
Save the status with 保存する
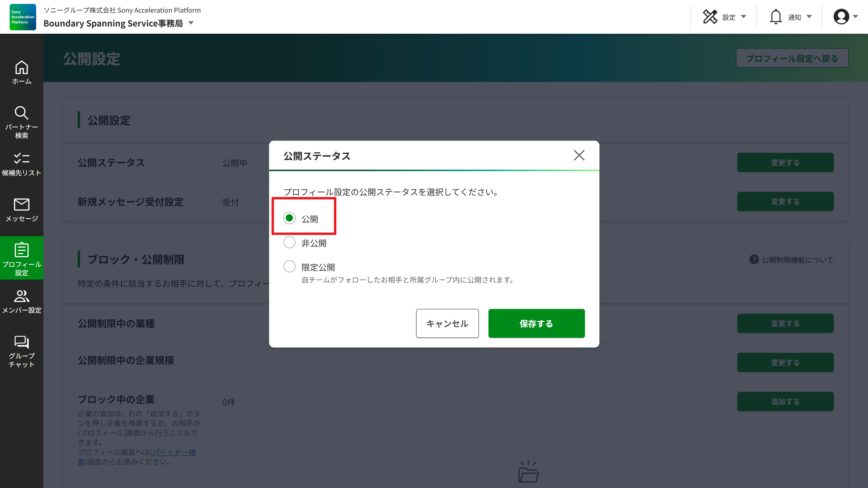pos(536,323)
